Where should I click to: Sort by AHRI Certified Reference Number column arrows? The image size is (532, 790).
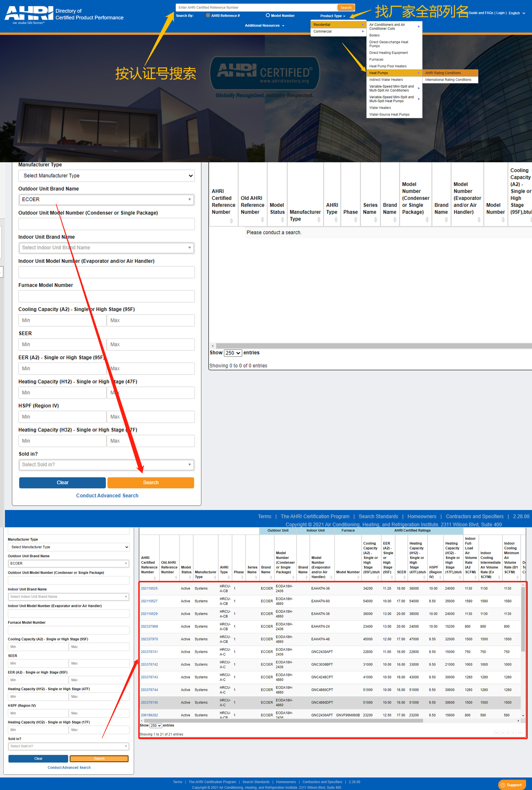(231, 221)
